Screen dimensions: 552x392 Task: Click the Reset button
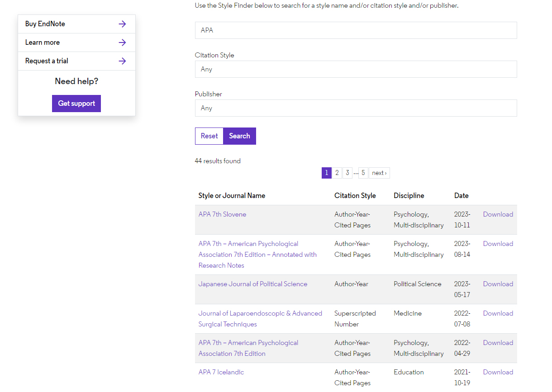click(209, 136)
